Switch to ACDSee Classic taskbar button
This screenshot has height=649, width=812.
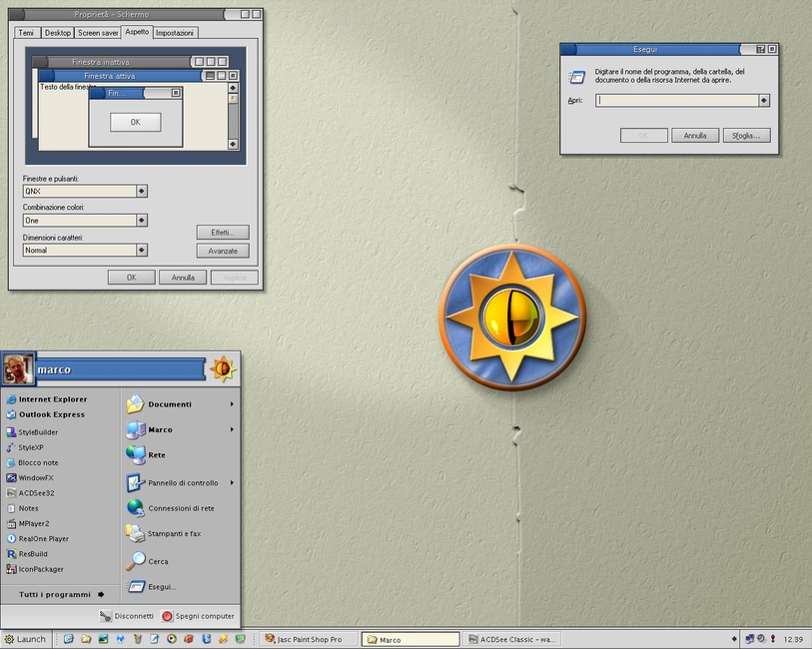tap(512, 640)
